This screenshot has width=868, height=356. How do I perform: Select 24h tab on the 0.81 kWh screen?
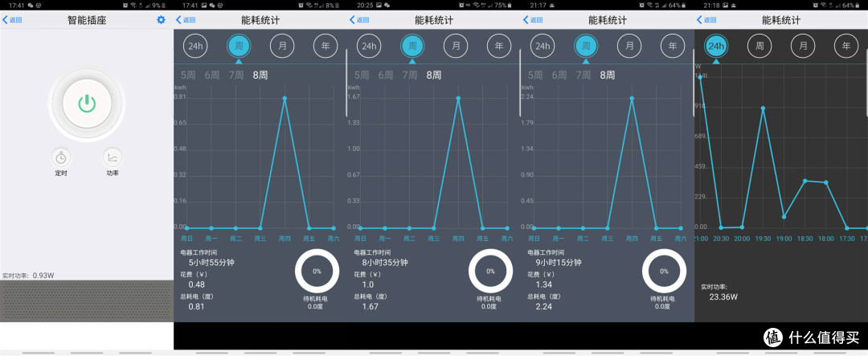(196, 46)
